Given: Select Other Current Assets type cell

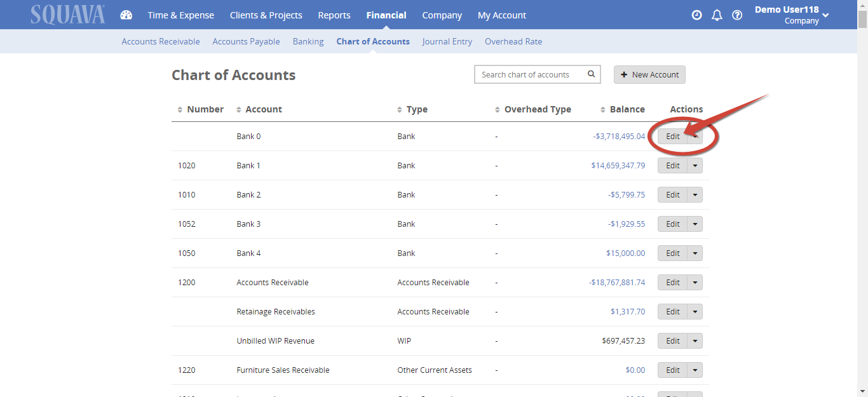Looking at the screenshot, I should [435, 370].
